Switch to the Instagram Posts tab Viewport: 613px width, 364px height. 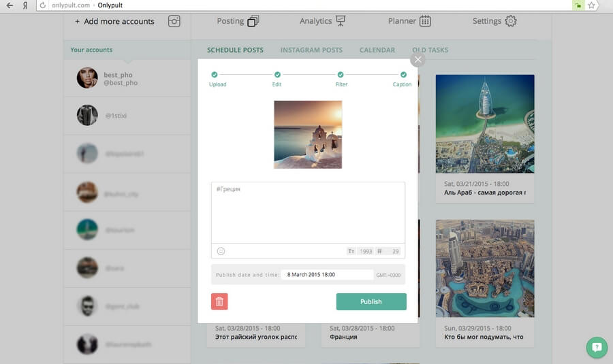(x=311, y=50)
